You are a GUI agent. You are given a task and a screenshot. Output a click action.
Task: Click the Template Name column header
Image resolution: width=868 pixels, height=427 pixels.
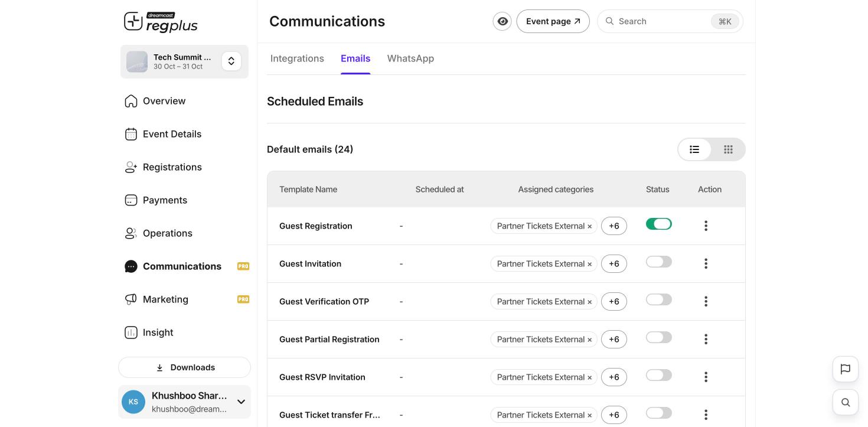[x=308, y=190]
